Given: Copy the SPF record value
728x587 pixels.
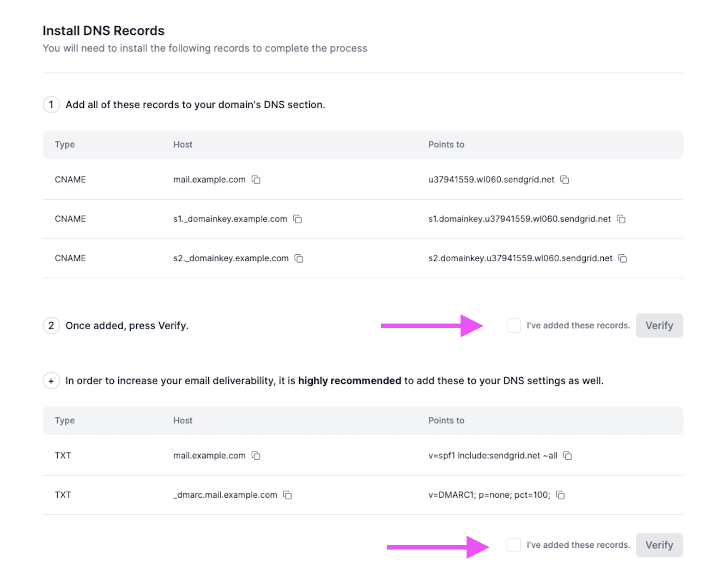Looking at the screenshot, I should pos(568,456).
